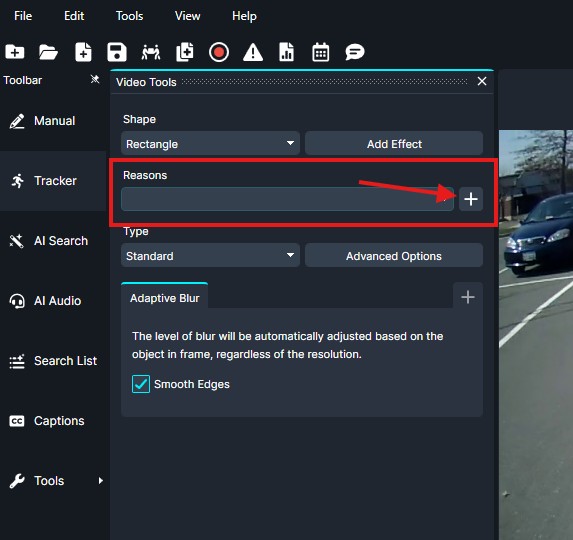
Task: Open the Type dropdown showing Standard
Action: [x=210, y=255]
